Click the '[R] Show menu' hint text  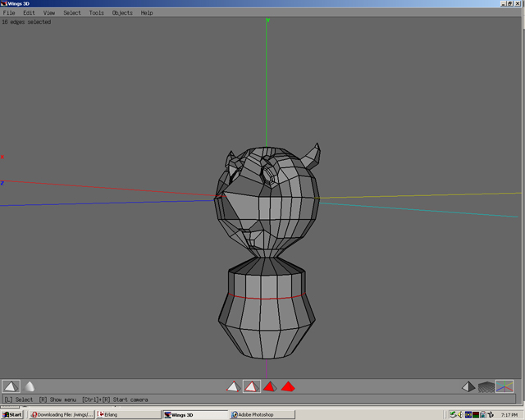[57, 399]
